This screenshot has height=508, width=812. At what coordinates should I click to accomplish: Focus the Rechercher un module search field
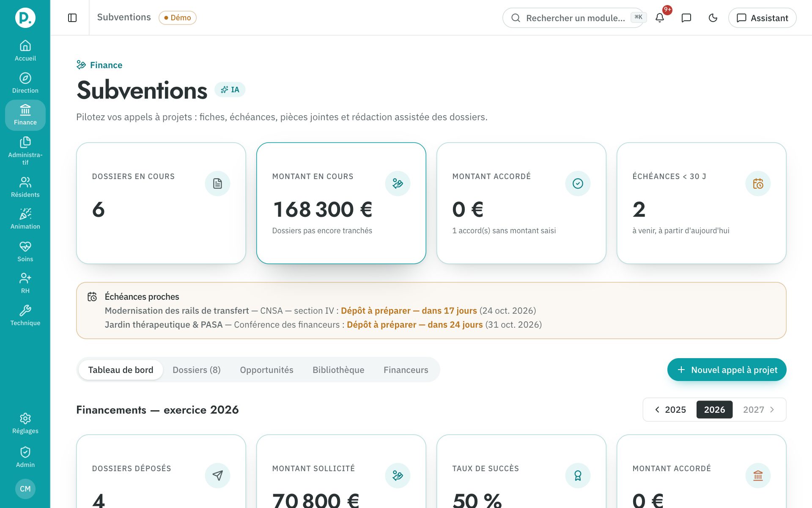pyautogui.click(x=573, y=18)
